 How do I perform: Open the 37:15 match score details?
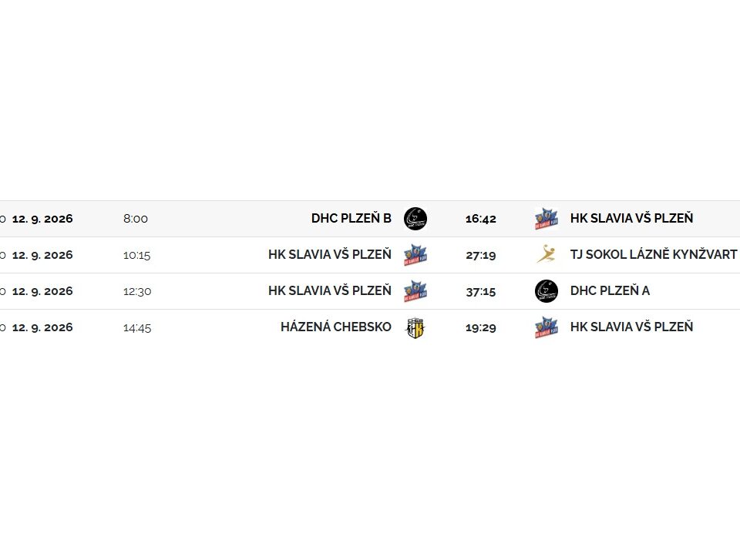(480, 292)
